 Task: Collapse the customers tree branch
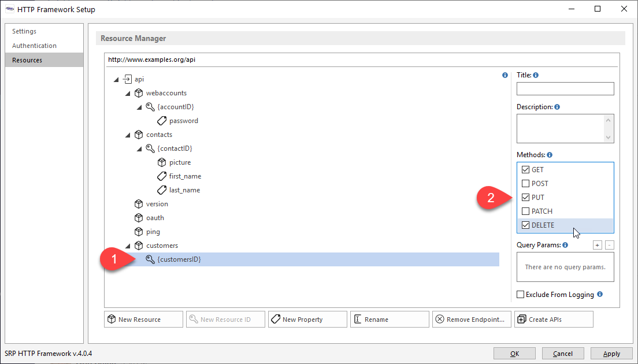coord(128,246)
